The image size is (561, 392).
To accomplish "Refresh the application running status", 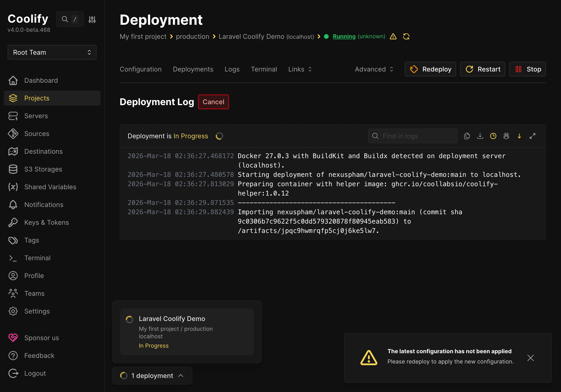I will click(x=406, y=36).
